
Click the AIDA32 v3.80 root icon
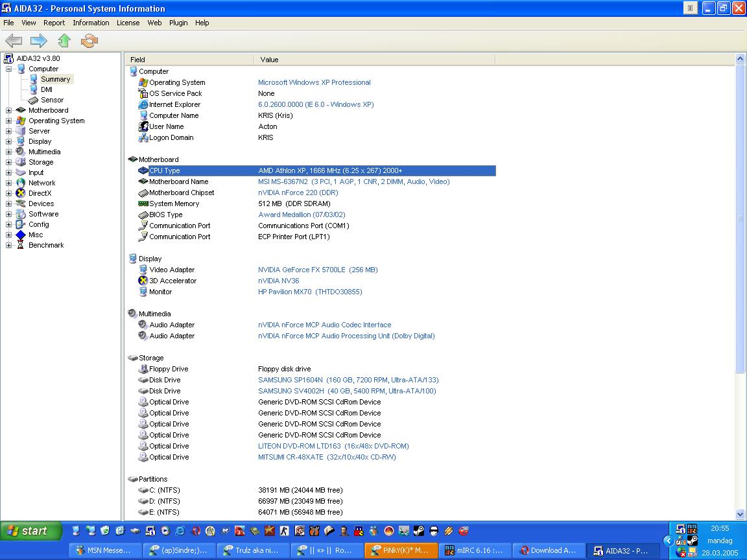pos(8,58)
